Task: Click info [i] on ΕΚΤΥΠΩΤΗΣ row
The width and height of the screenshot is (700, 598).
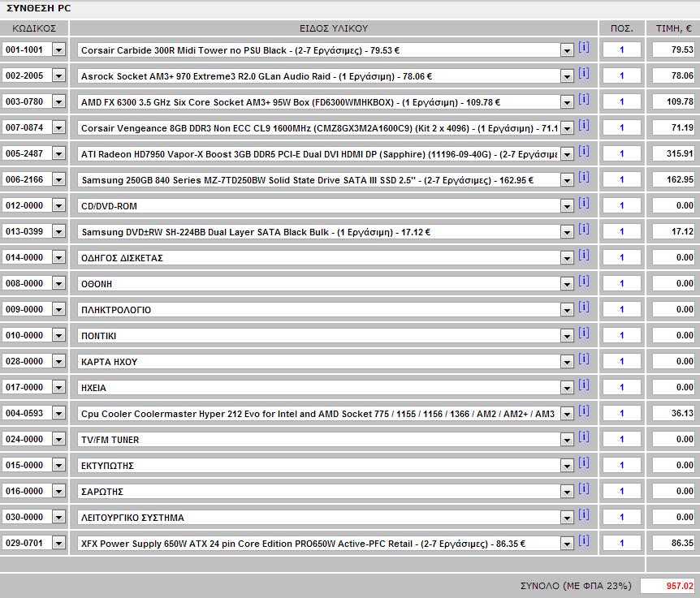Action: point(584,462)
